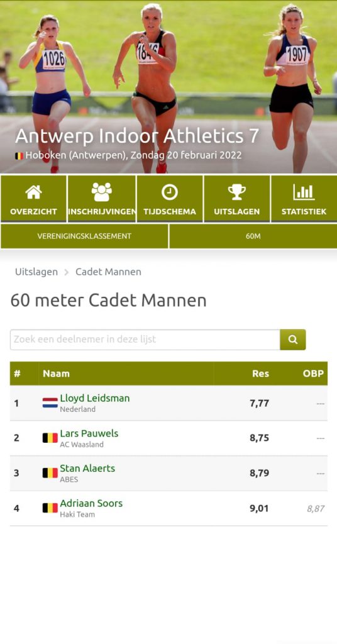Click the Netherlands flag beside Lloyd Leidsman
Screen dimensions: 337x644
coord(50,403)
